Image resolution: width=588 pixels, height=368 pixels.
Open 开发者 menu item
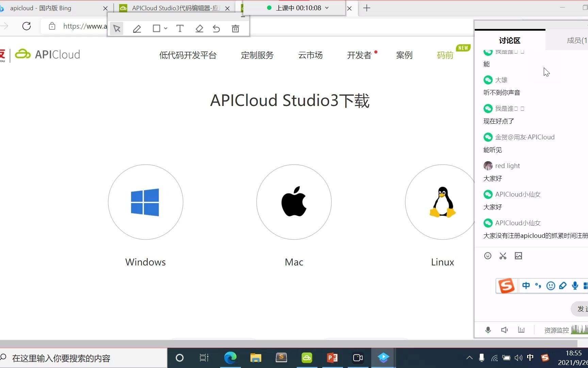359,55
